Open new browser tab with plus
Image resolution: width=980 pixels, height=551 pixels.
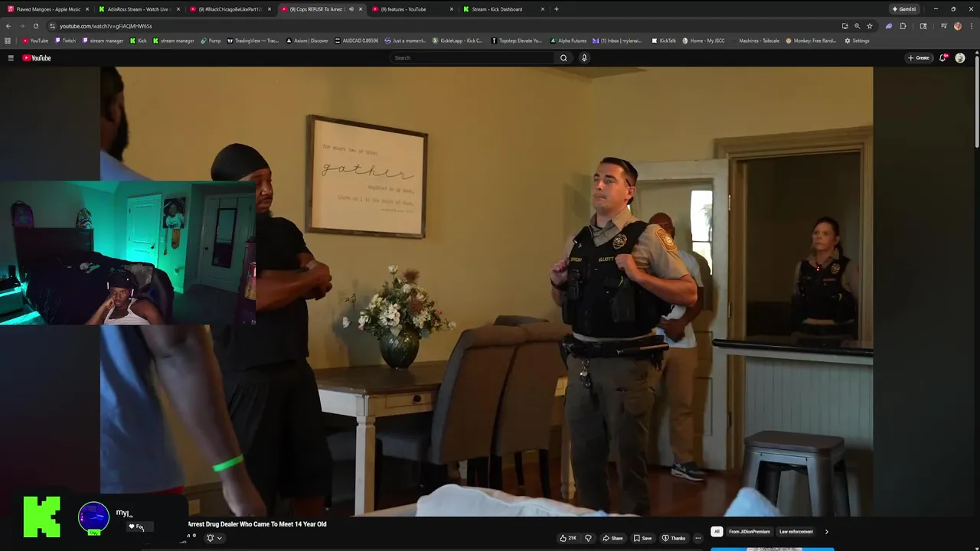point(556,9)
